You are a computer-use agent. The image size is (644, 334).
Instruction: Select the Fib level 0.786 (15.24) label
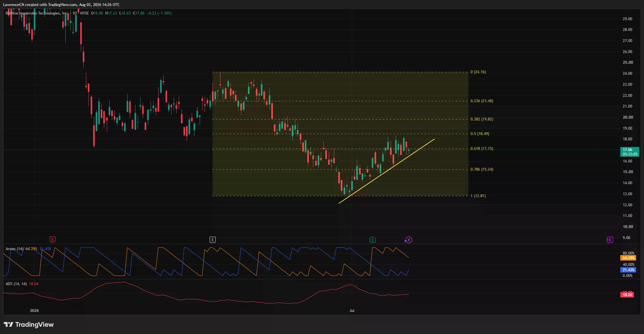pos(482,169)
